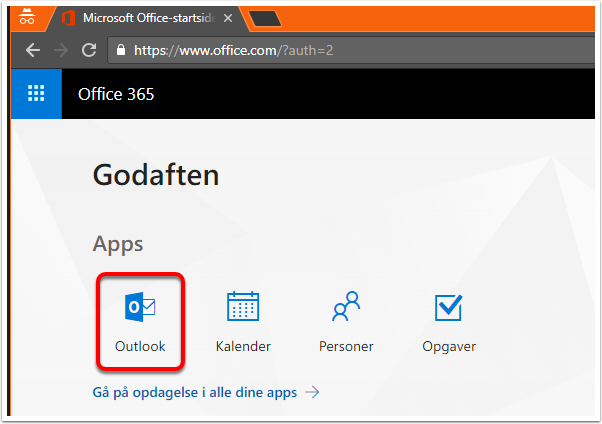Open a new browser tab
Screen dimensions: 602x424
pos(265,18)
